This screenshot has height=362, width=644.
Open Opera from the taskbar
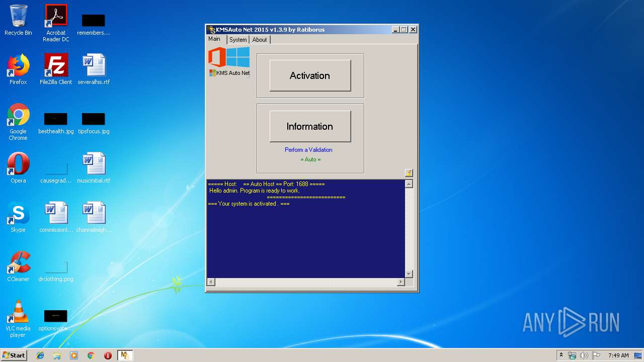pos(108,355)
